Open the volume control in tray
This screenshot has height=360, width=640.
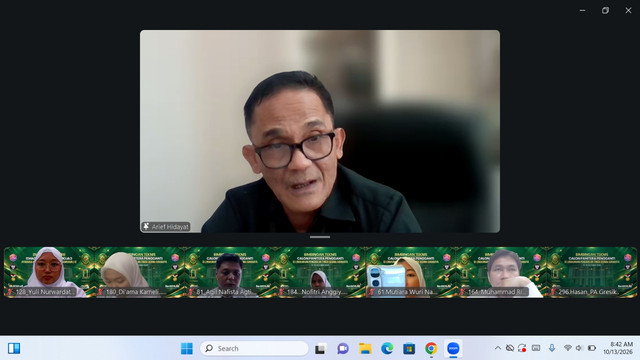pos(579,348)
